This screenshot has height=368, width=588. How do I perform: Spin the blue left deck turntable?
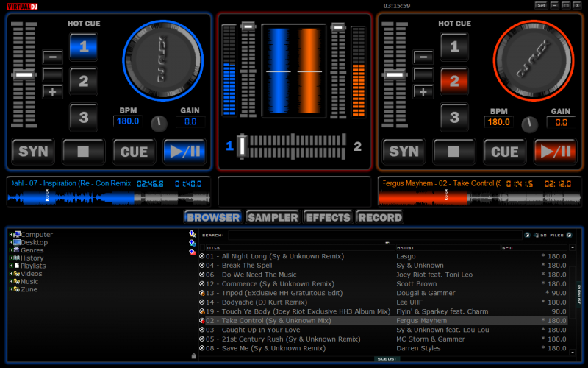tap(162, 60)
